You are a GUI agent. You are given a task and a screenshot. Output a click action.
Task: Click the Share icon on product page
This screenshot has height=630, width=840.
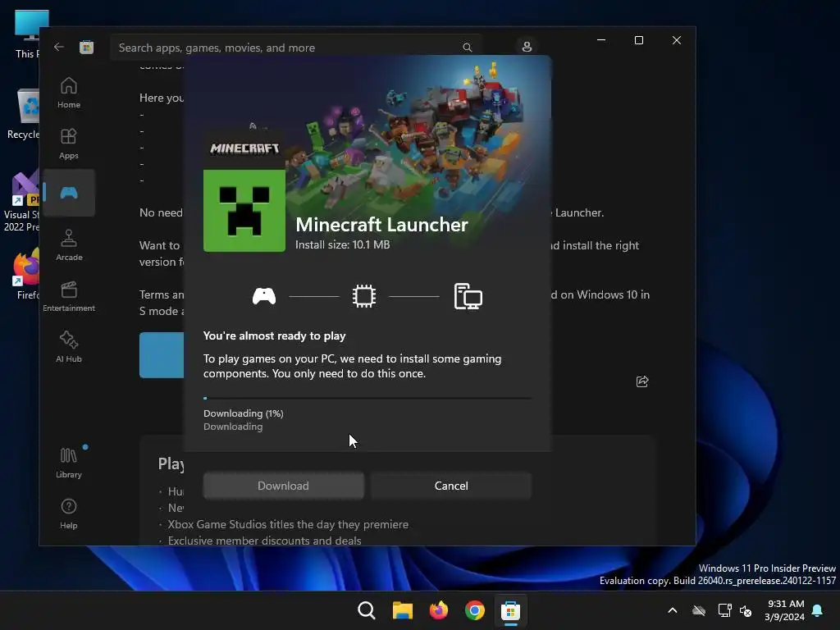(641, 381)
